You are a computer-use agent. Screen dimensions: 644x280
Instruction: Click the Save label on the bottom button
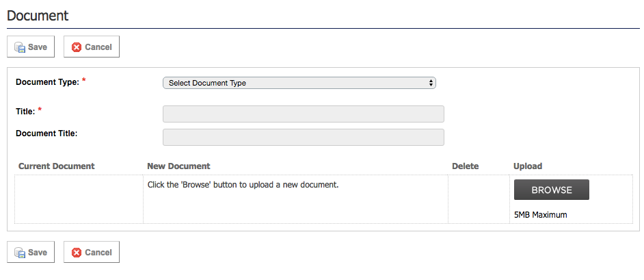[38, 253]
